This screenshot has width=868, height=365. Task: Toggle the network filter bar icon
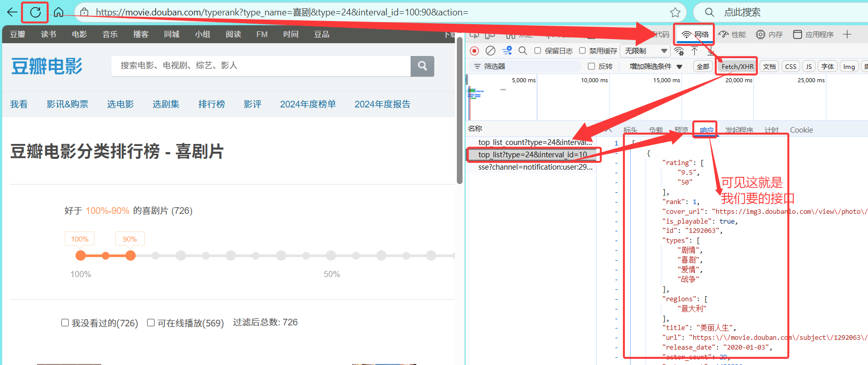click(x=507, y=50)
